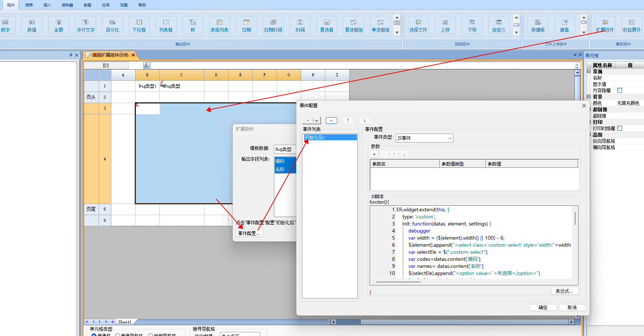Select 初始化后1 in the event list

pos(329,137)
